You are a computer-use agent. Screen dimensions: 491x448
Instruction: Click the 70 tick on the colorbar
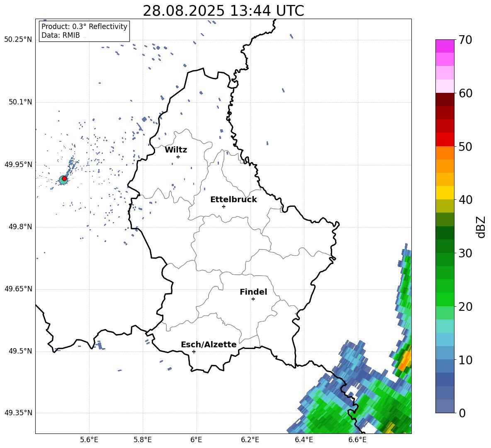coord(465,40)
